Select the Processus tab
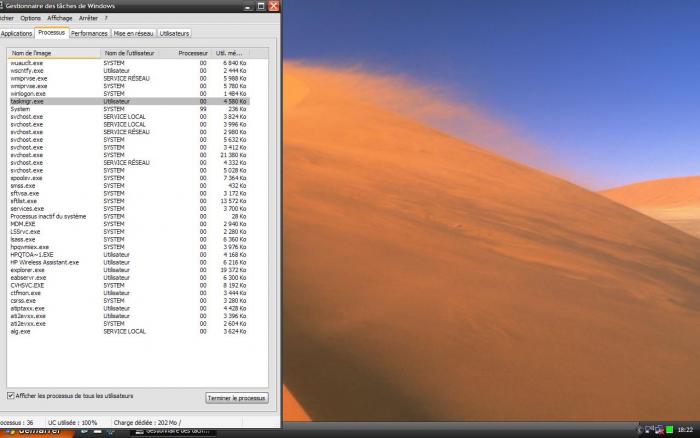700x438 pixels. point(51,33)
